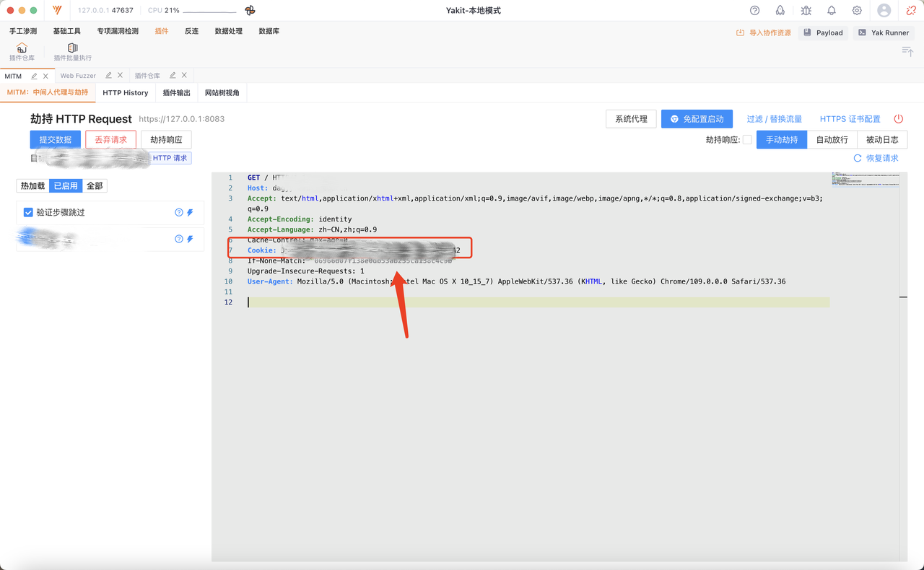Click the pencil icon on Web Fuzzer tab
The width and height of the screenshot is (924, 570).
(x=108, y=76)
